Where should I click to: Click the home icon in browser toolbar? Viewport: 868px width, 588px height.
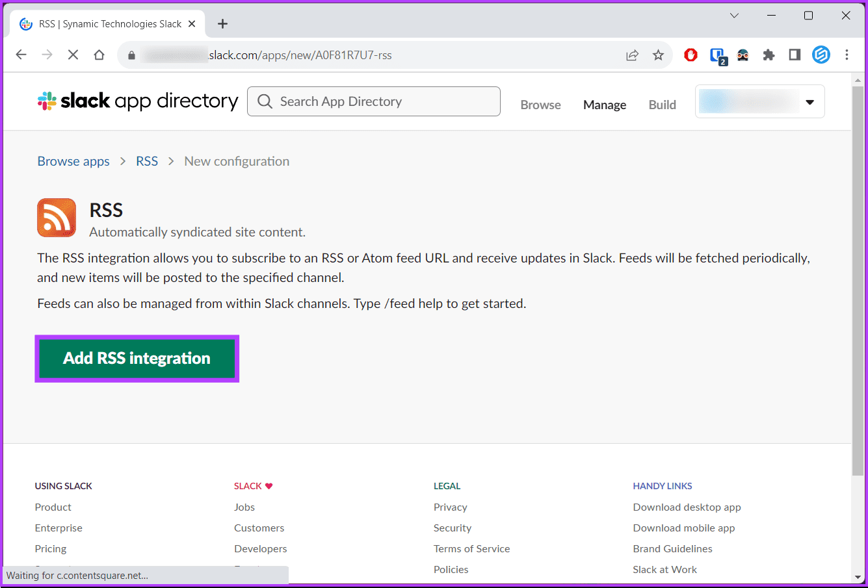click(99, 55)
